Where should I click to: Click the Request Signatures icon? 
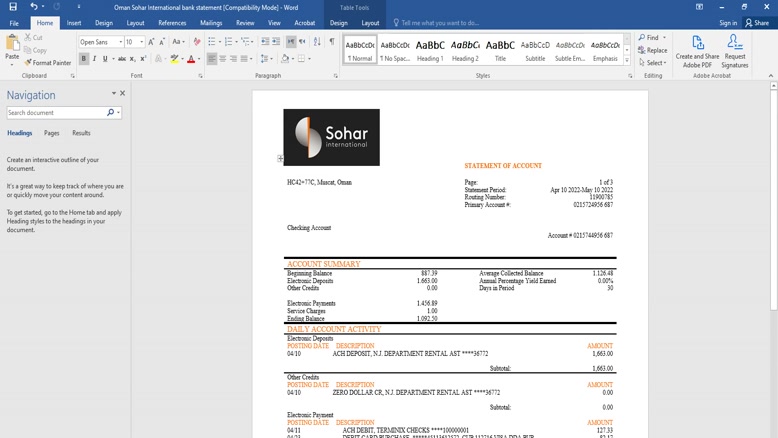pyautogui.click(x=735, y=52)
